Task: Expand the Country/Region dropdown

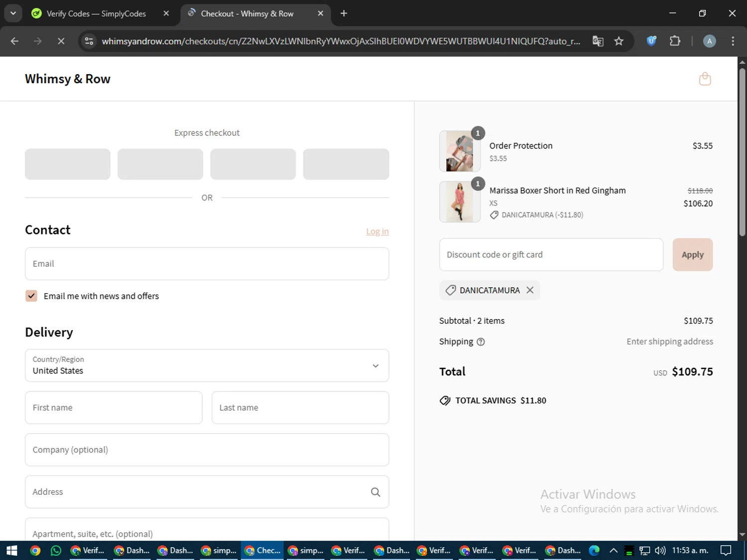Action: (207, 366)
